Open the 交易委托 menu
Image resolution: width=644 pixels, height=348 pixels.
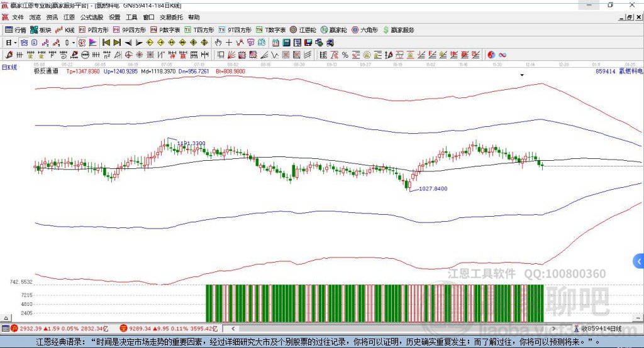(170, 18)
